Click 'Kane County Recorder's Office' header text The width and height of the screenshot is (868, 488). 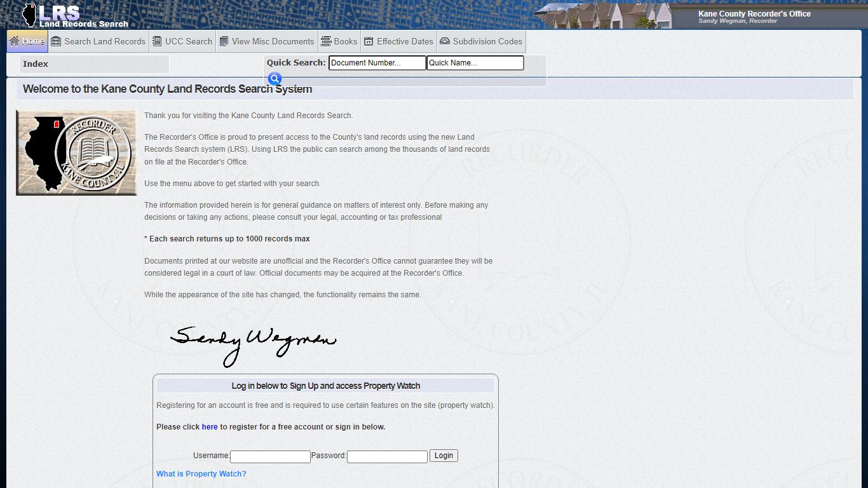coord(754,13)
